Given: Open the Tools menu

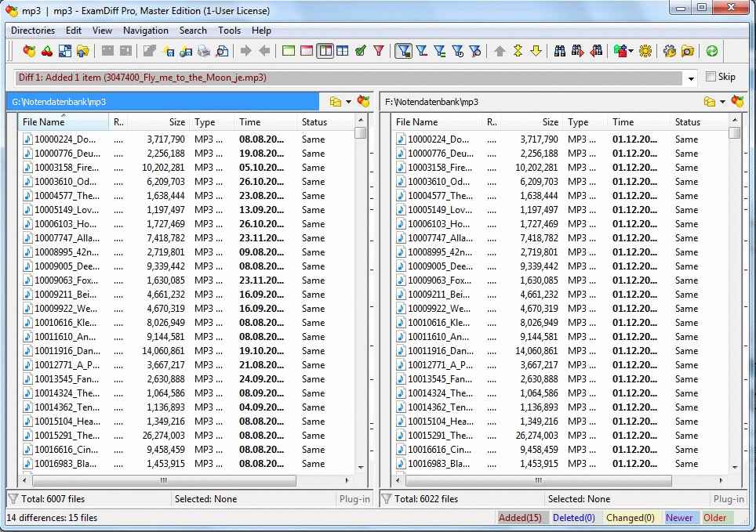Looking at the screenshot, I should (229, 31).
